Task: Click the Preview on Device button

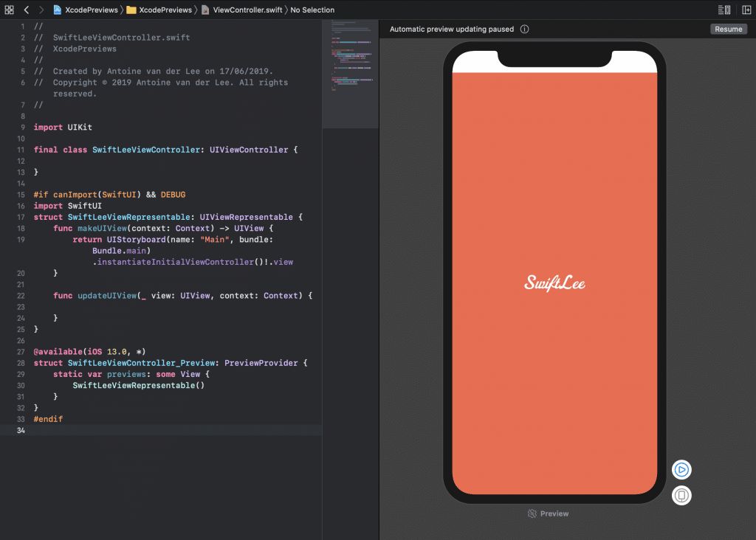Action: tap(681, 496)
